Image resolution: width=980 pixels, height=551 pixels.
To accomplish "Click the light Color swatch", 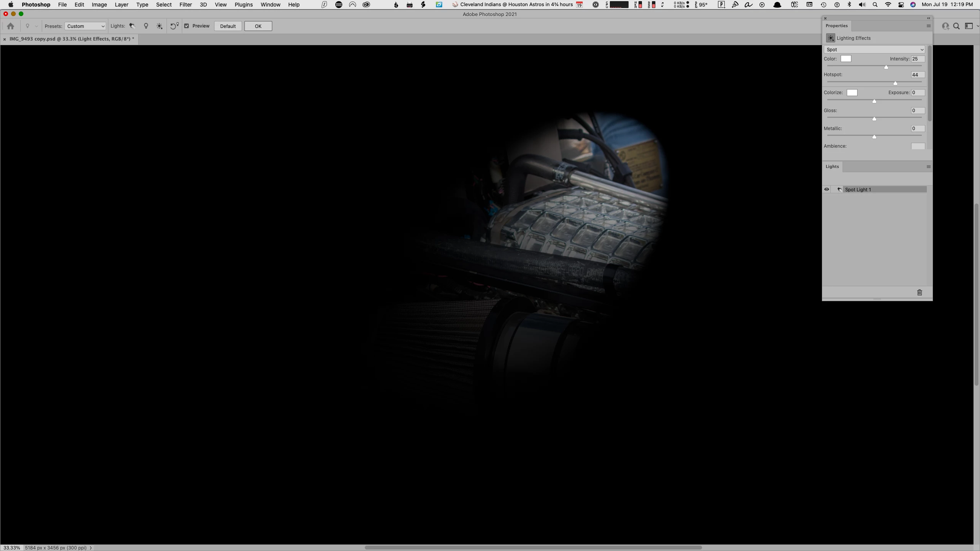I will click(x=846, y=59).
